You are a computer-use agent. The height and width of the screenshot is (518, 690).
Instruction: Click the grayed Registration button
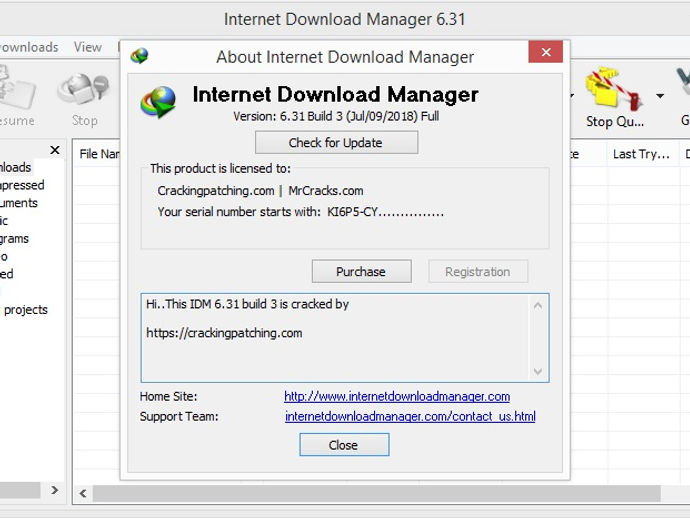tap(478, 272)
